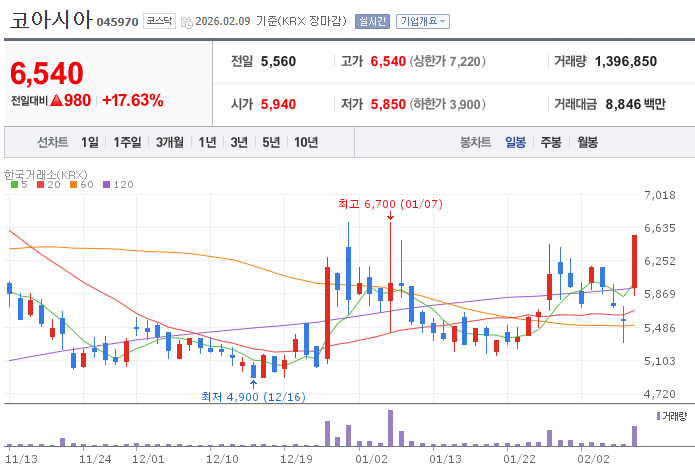Click the 2026.02.09 date text
The width and height of the screenshot is (695, 473).
pyautogui.click(x=223, y=21)
